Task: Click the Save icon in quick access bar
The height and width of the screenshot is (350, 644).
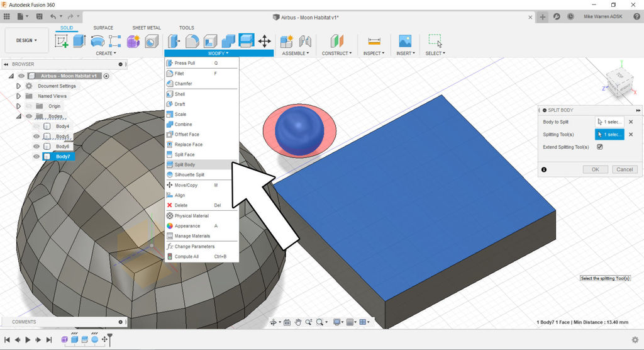Action: (x=40, y=16)
